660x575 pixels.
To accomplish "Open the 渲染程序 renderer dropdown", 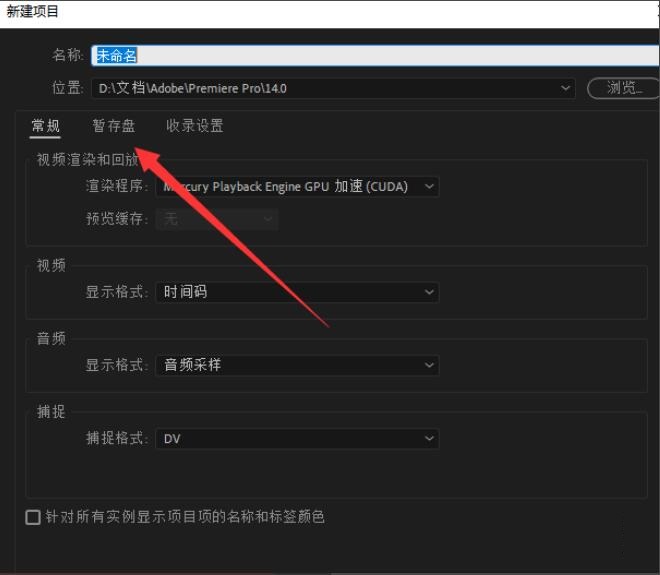I will 297,186.
